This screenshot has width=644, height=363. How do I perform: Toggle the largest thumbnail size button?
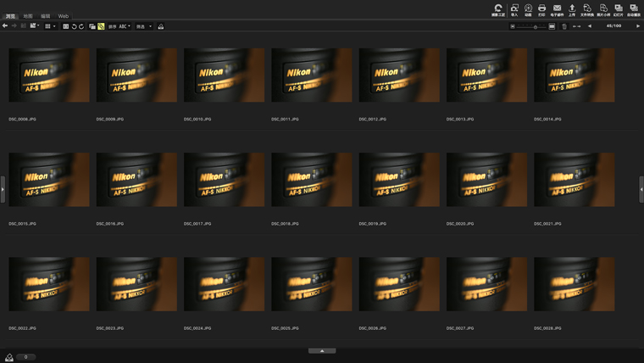pyautogui.click(x=552, y=26)
